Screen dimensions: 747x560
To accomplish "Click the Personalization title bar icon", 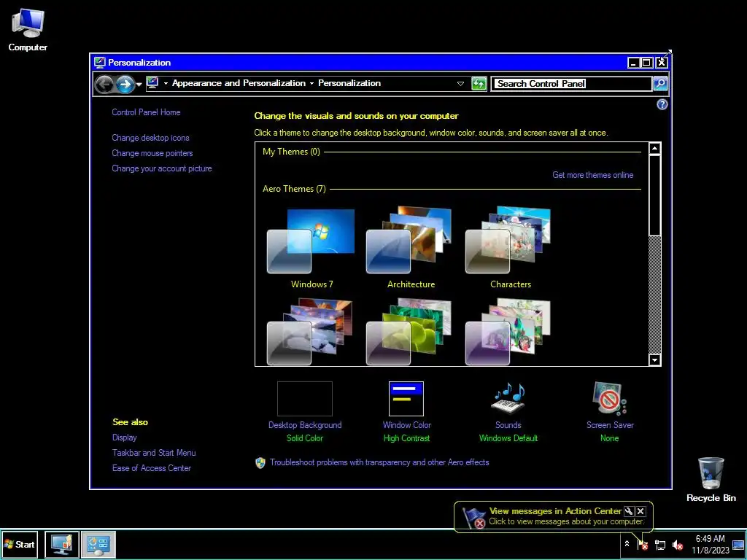I will coord(99,63).
